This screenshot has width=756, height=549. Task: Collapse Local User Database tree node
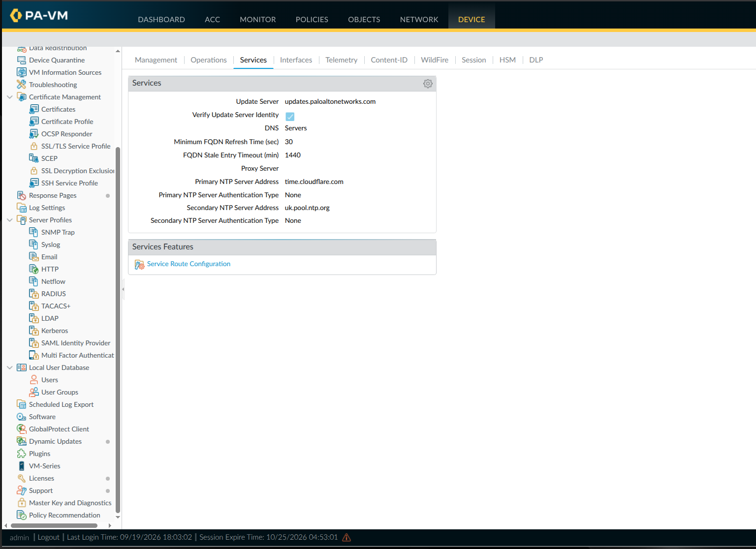(9, 367)
